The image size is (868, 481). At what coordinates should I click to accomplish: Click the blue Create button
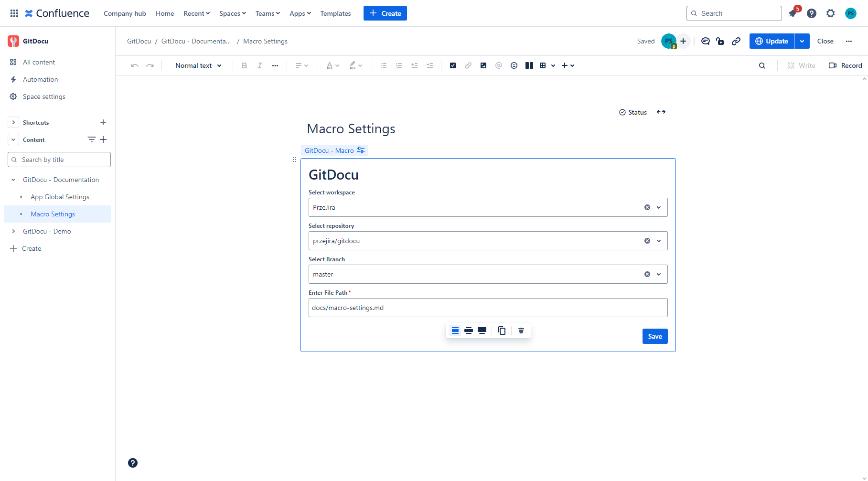[385, 13]
